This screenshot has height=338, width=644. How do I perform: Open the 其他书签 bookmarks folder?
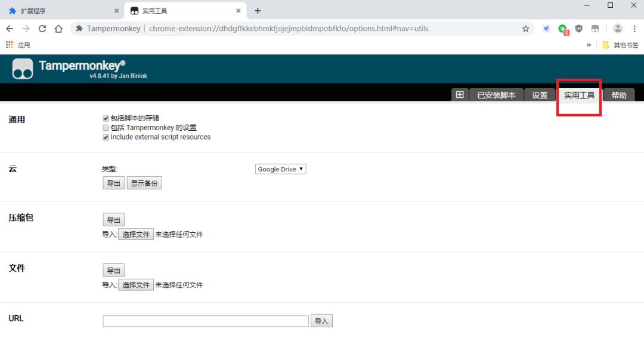pyautogui.click(x=620, y=45)
